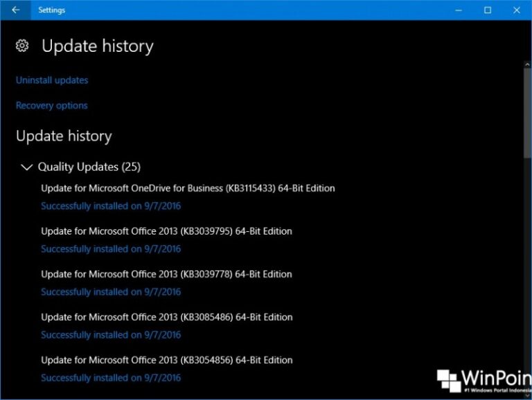Click the Settings title text
532x400 pixels.
(x=51, y=10)
